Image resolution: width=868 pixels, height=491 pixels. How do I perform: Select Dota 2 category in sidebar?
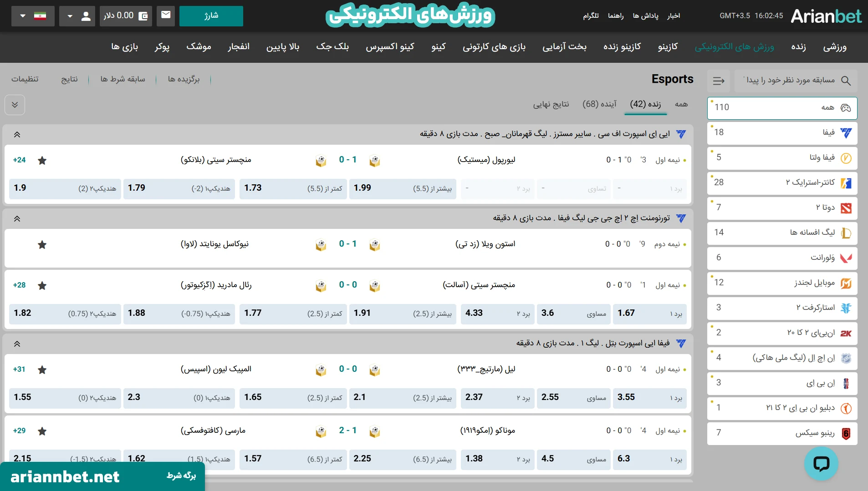click(x=782, y=208)
